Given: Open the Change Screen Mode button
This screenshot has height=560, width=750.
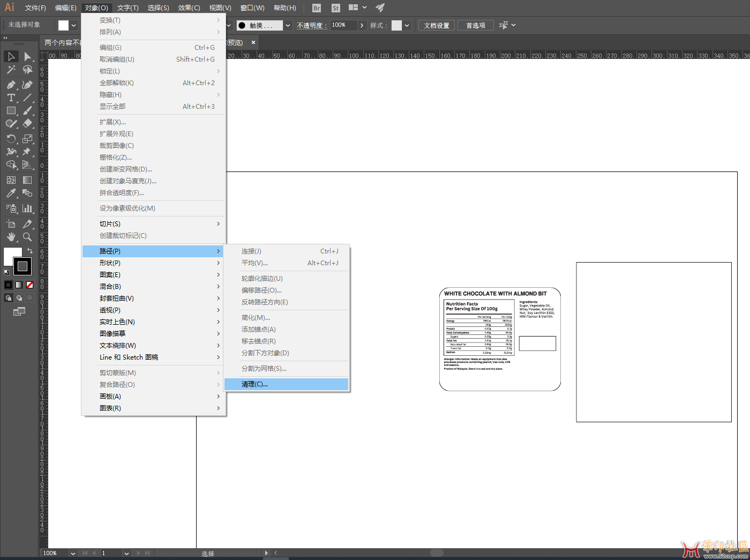Looking at the screenshot, I should [19, 311].
